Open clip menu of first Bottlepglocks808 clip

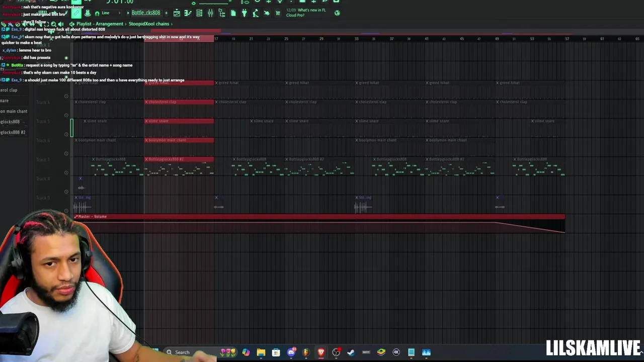point(94,159)
